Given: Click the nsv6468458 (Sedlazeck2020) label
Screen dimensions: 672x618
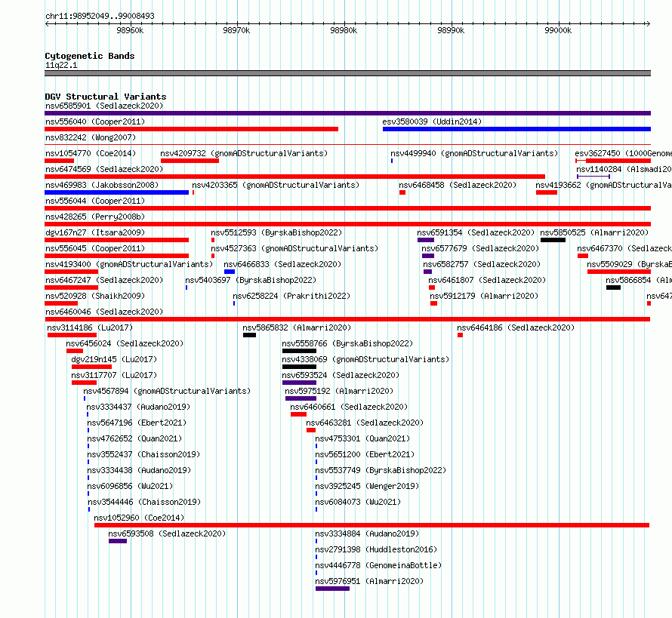Looking at the screenshot, I should coord(458,185).
